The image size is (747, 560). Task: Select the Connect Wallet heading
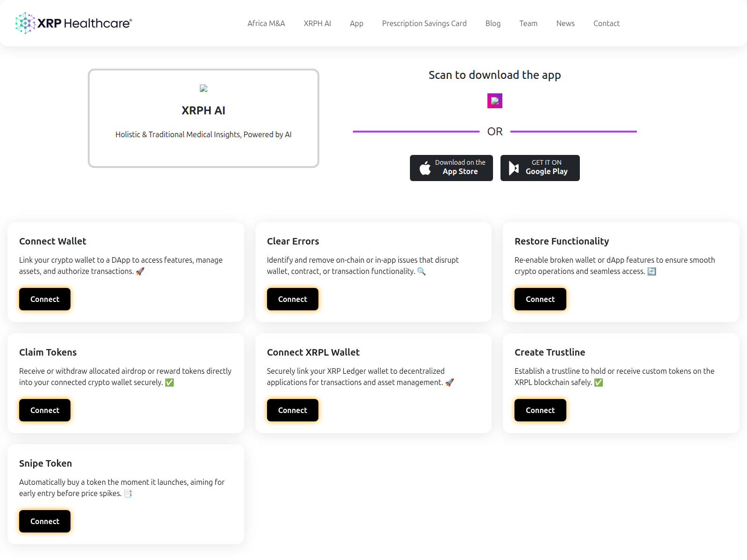(x=53, y=241)
